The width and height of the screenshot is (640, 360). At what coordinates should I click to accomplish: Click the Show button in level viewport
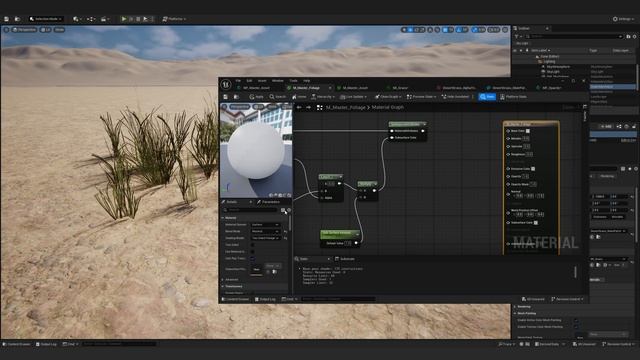point(59,30)
